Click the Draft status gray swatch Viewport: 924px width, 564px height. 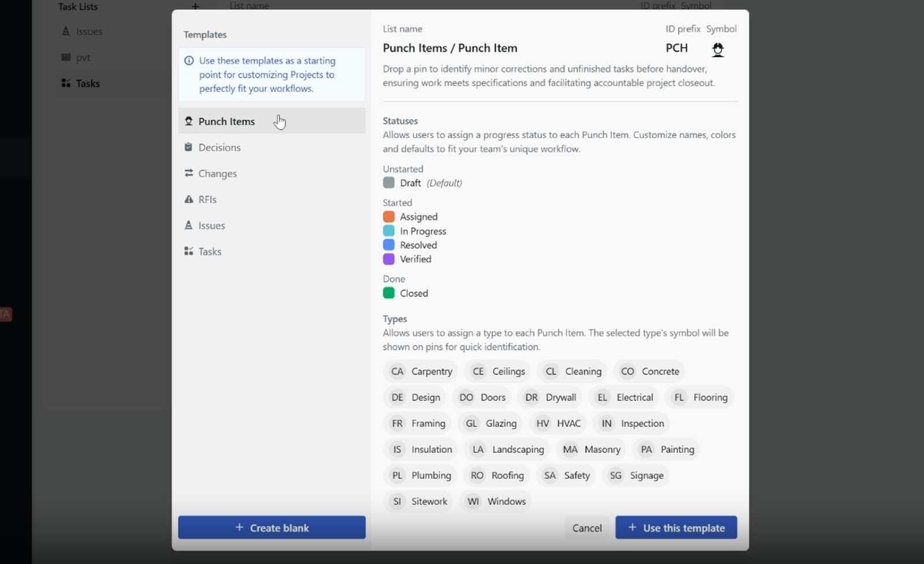pyautogui.click(x=389, y=183)
